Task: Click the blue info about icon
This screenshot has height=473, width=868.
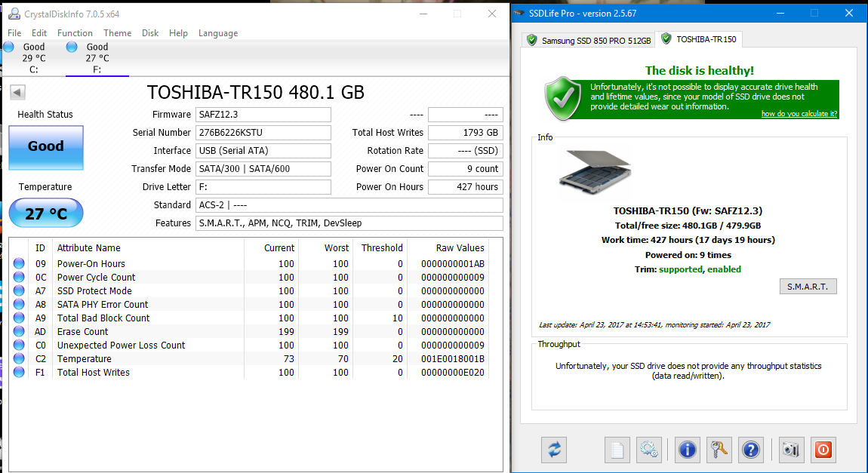Action: click(687, 450)
